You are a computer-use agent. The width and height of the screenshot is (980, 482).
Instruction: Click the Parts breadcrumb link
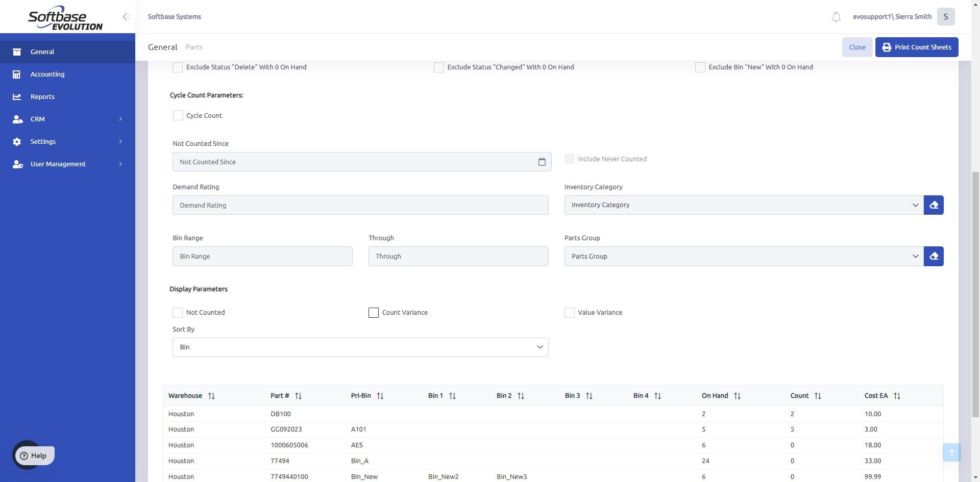(x=194, y=47)
